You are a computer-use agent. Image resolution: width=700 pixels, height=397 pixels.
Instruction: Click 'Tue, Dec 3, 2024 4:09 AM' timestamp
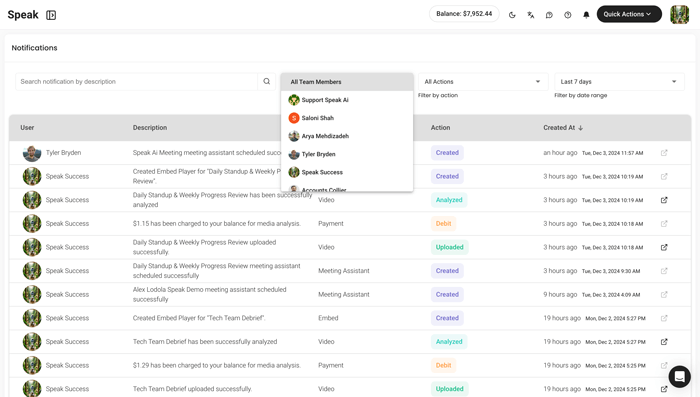611,295
